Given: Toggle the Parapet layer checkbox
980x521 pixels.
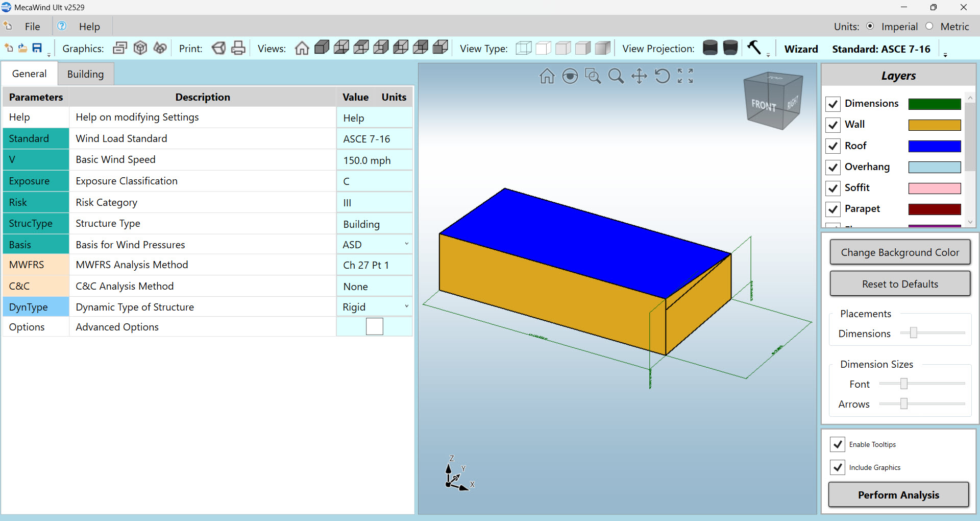Looking at the screenshot, I should [x=833, y=209].
